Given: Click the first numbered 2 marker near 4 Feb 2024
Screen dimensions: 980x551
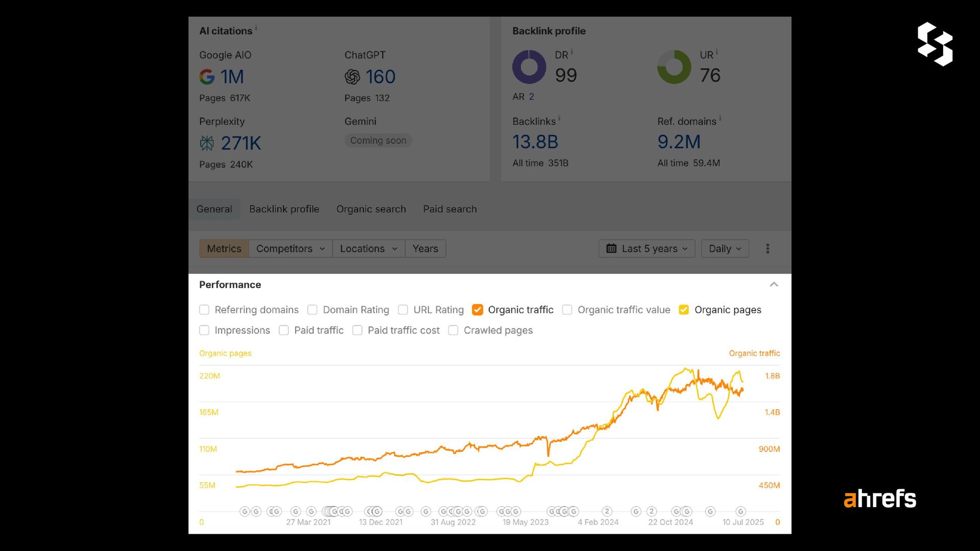Looking at the screenshot, I should coord(607,511).
